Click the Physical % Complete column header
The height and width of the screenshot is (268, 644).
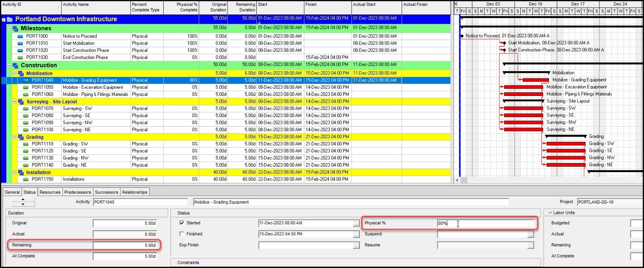181,7
